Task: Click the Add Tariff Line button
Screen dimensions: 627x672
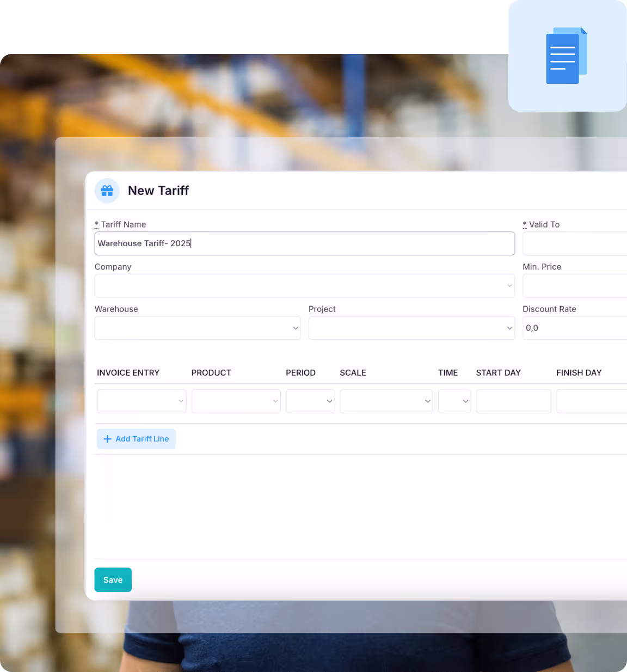Action: tap(136, 439)
